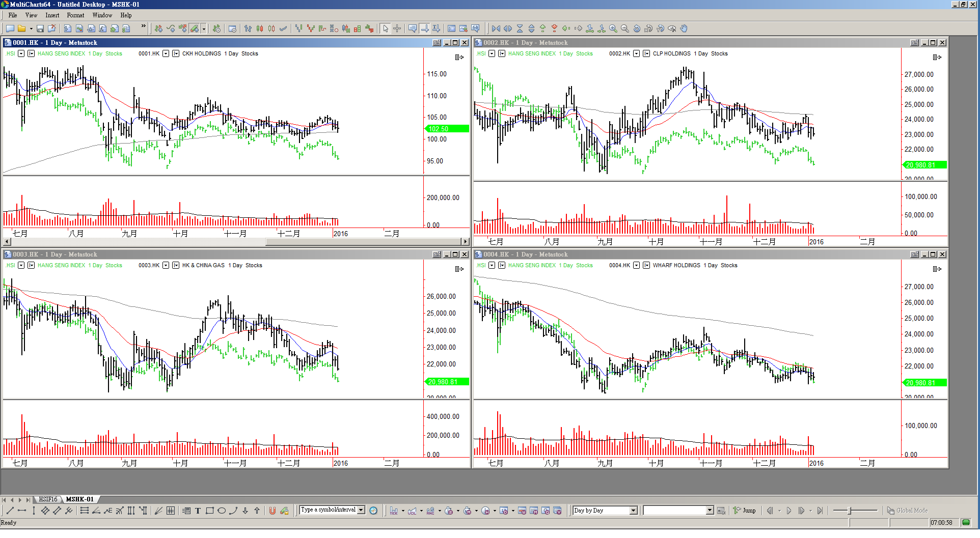Toggle the magnet snap mode icon
The image size is (980, 538).
coord(272,511)
